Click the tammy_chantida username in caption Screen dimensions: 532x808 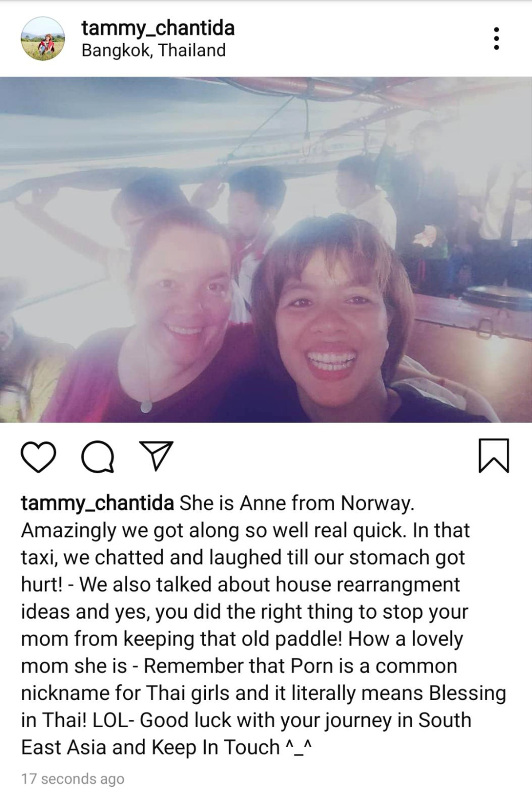pyautogui.click(x=97, y=504)
